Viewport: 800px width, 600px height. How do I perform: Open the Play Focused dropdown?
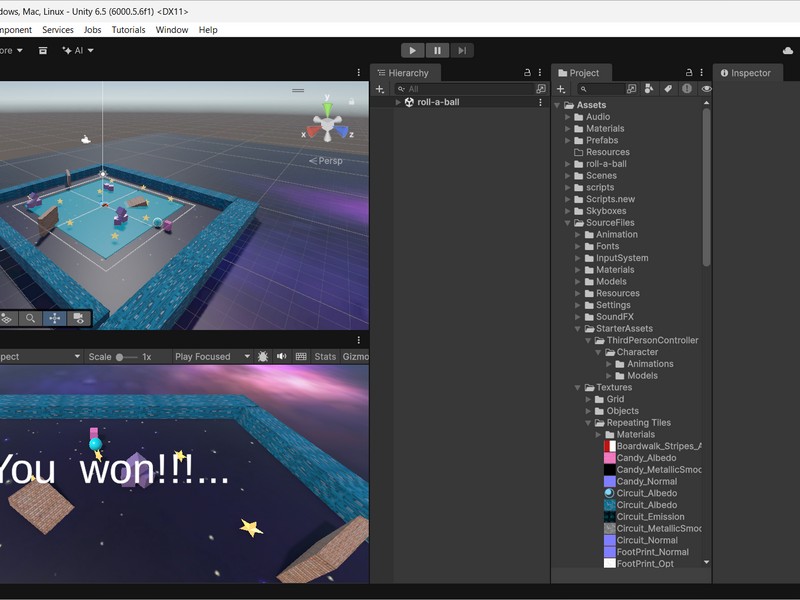tap(212, 357)
